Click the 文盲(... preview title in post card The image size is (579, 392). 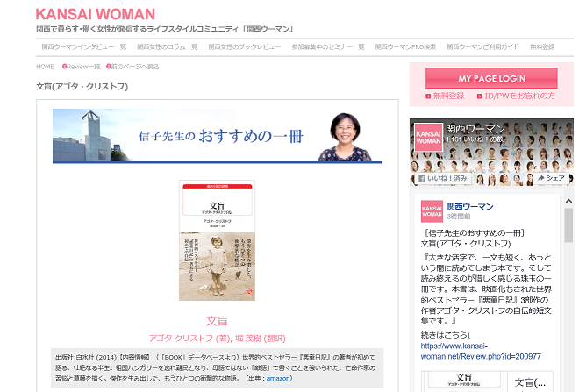530,382
